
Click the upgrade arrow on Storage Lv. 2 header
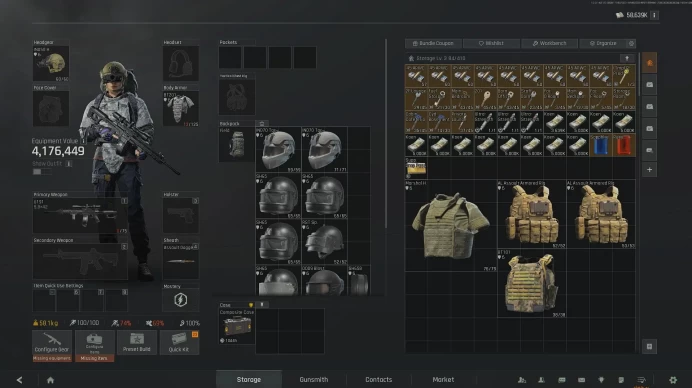627,58
